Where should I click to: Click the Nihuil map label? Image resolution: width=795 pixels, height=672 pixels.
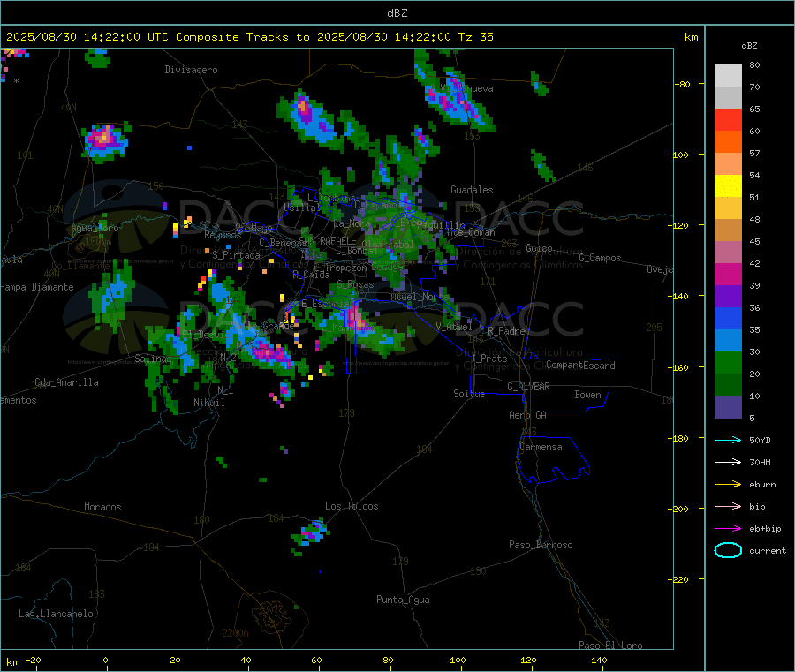208,403
